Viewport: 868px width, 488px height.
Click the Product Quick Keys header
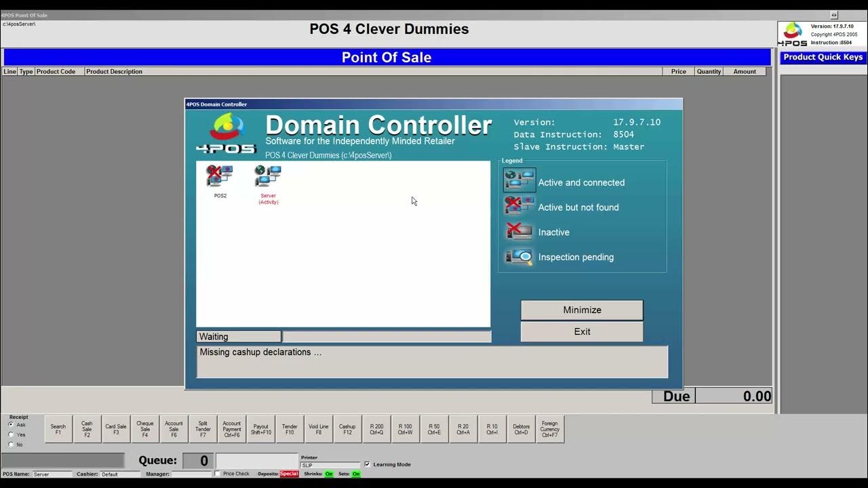tap(823, 57)
